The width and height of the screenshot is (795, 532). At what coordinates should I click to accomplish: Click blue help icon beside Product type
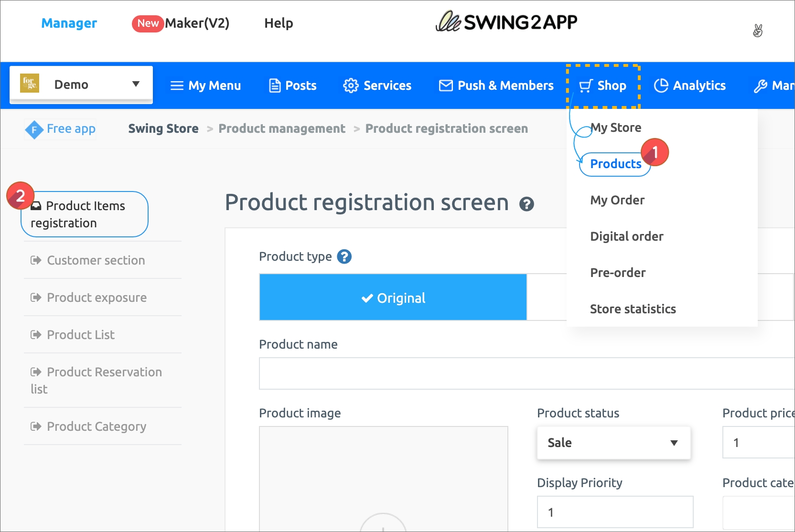[344, 256]
